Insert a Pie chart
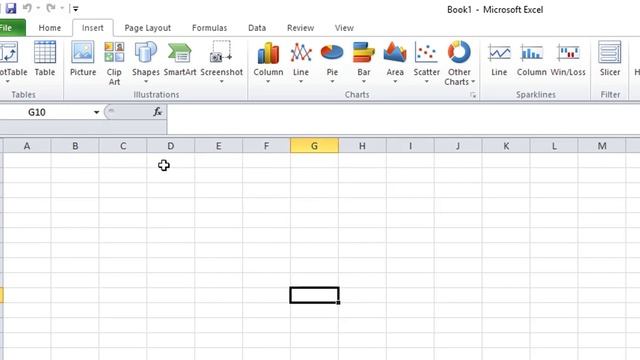This screenshot has height=360, width=640. 332,62
